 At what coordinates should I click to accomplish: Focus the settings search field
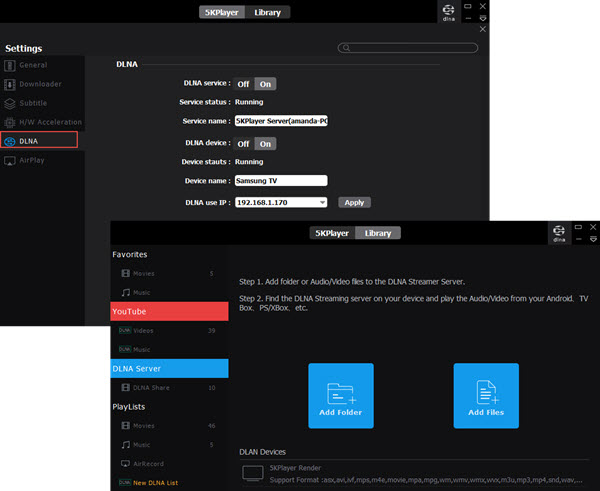(x=408, y=48)
